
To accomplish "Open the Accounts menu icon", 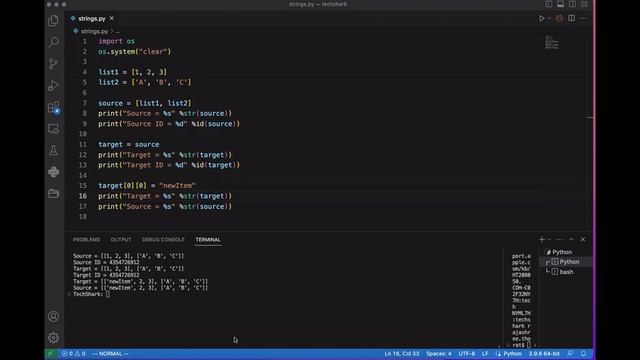I will coord(53,316).
